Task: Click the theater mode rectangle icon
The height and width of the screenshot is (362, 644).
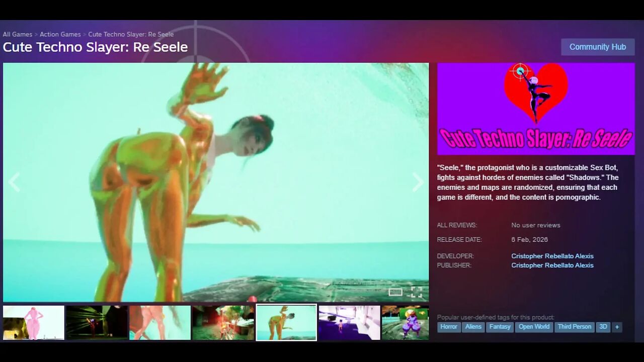Action: [395, 292]
